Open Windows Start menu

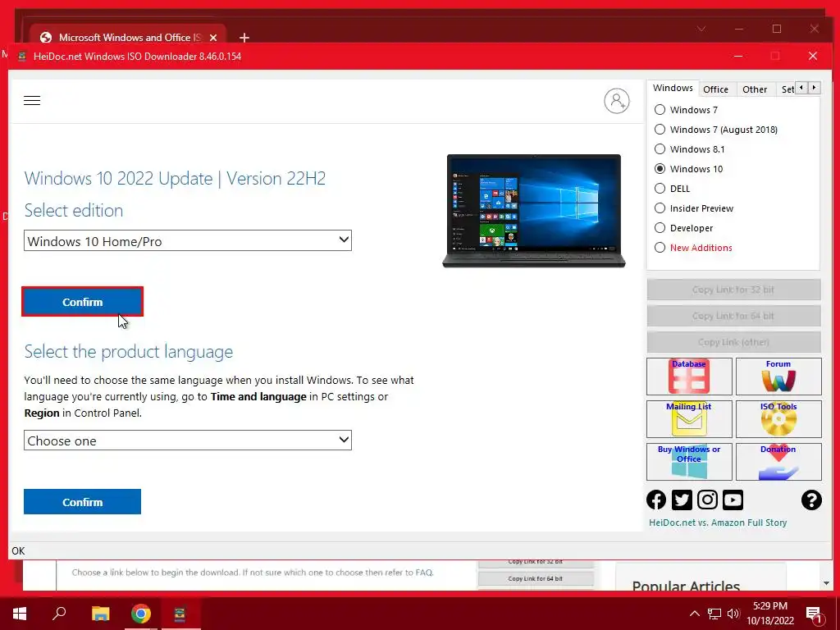pos(20,614)
